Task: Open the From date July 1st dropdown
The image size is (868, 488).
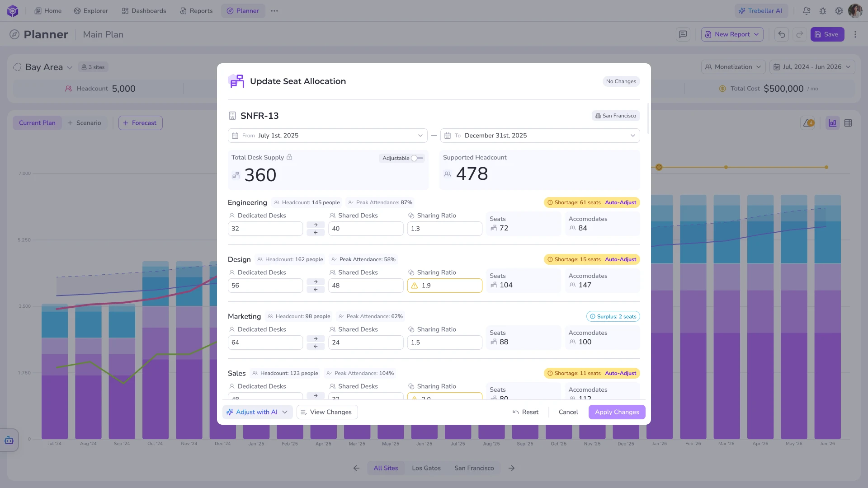Action: coord(328,136)
